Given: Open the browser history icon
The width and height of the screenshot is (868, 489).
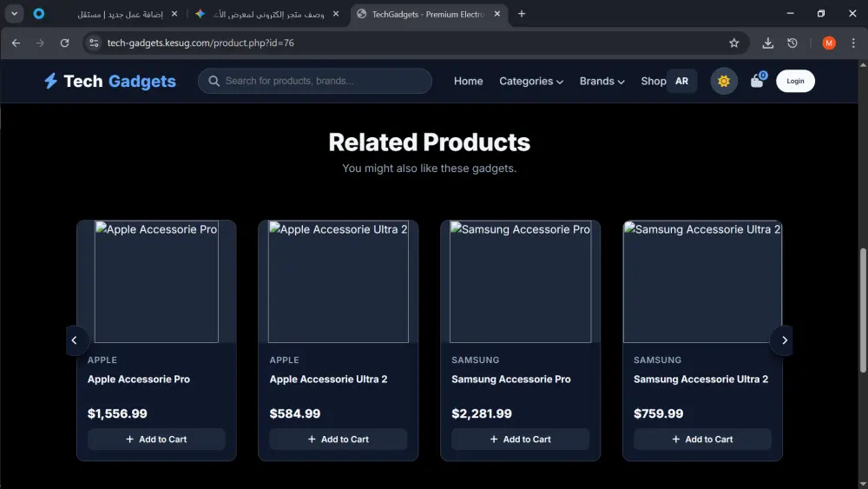Looking at the screenshot, I should click(792, 43).
